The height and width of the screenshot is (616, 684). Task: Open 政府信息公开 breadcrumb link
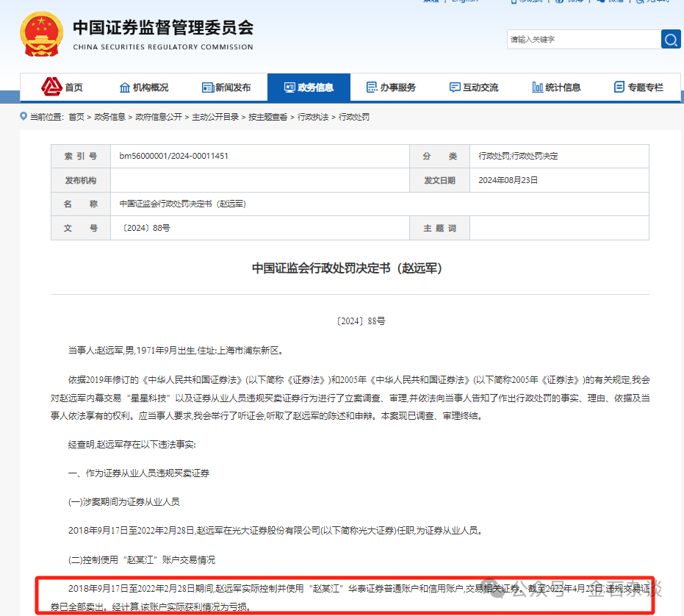pos(159,117)
